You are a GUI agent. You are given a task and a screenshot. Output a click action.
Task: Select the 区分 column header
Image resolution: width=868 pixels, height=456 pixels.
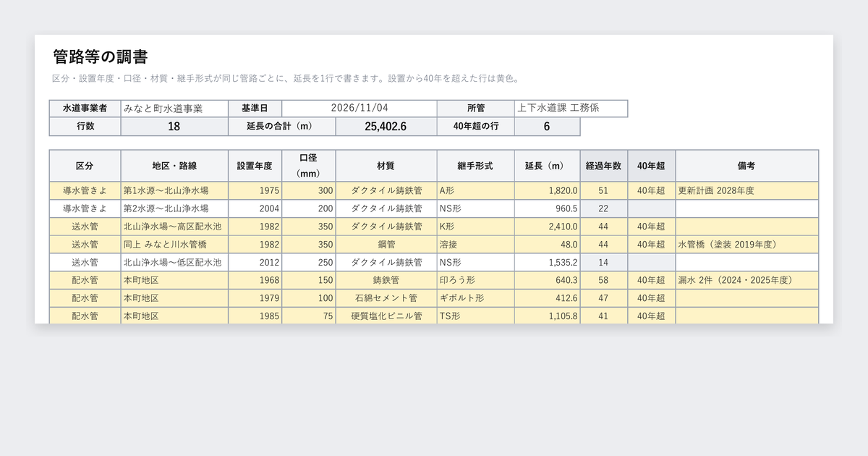[85, 166]
